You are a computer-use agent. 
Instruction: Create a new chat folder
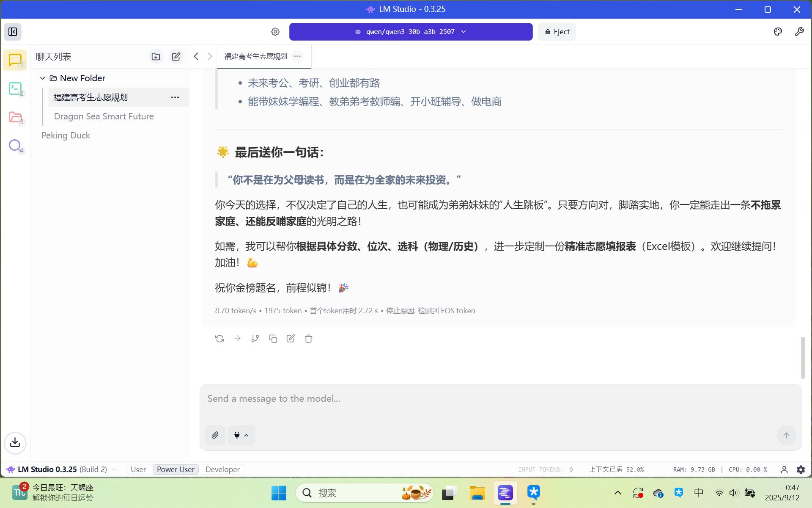click(x=156, y=56)
